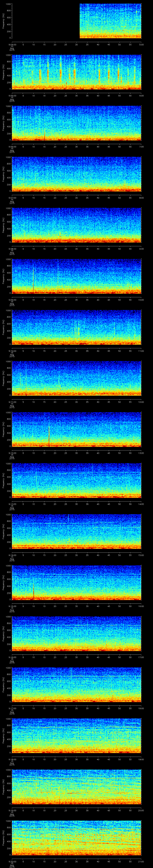The image size is (153, 868).
Task: Click the spectrogram panel starting at 9:14:00
Action: tap(77, 531)
